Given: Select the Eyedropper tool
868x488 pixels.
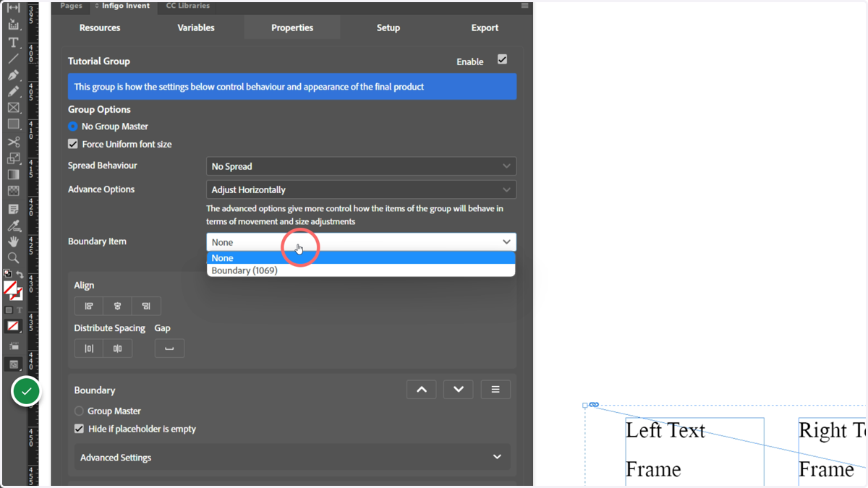Looking at the screenshot, I should (x=13, y=226).
